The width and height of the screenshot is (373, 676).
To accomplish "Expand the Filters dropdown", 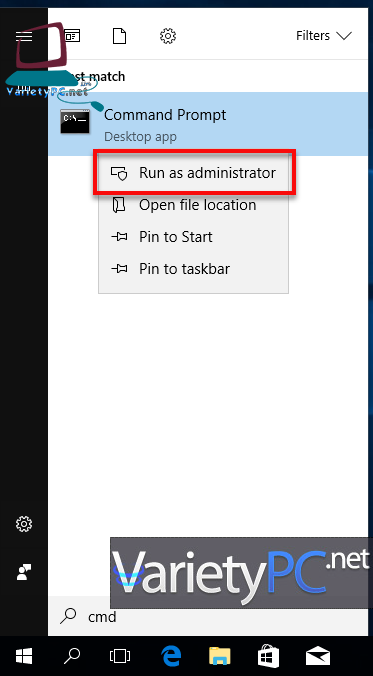I will [x=324, y=36].
